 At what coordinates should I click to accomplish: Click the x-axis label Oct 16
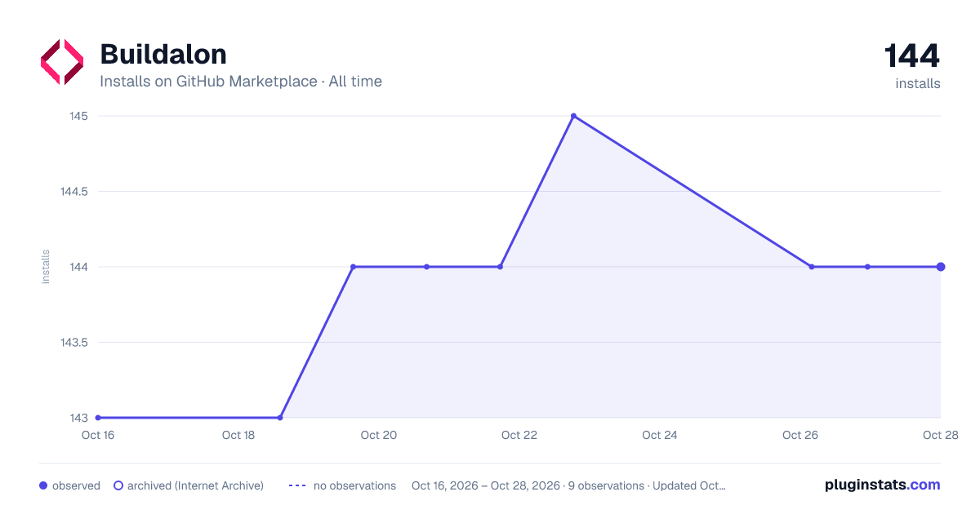coord(98,436)
